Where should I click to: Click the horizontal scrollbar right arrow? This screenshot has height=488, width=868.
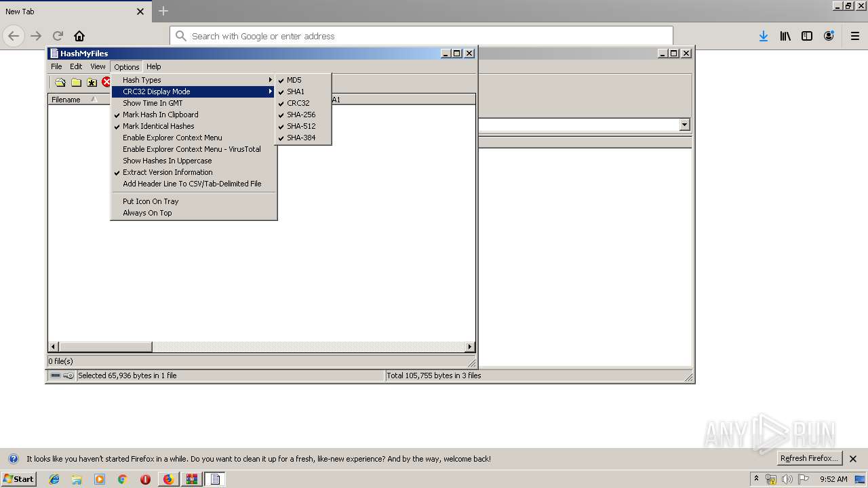click(x=469, y=347)
